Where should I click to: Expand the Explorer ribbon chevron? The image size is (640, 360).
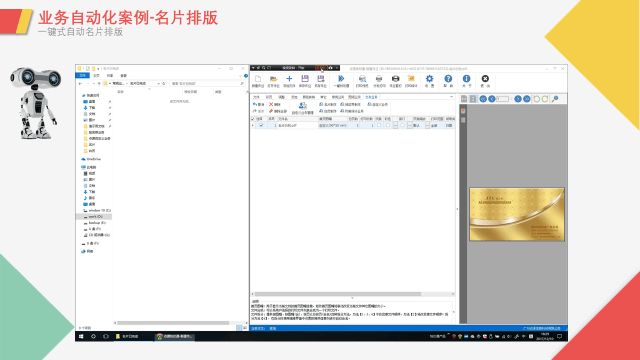240,76
